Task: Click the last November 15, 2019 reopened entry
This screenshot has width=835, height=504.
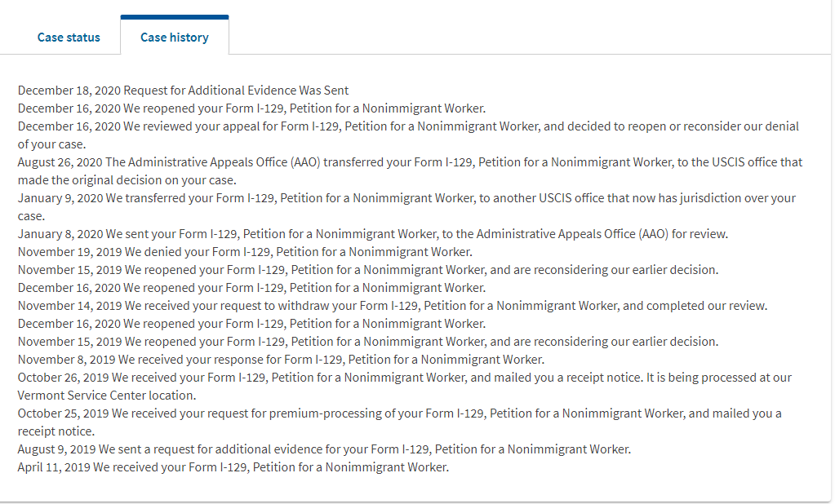Action: (368, 342)
